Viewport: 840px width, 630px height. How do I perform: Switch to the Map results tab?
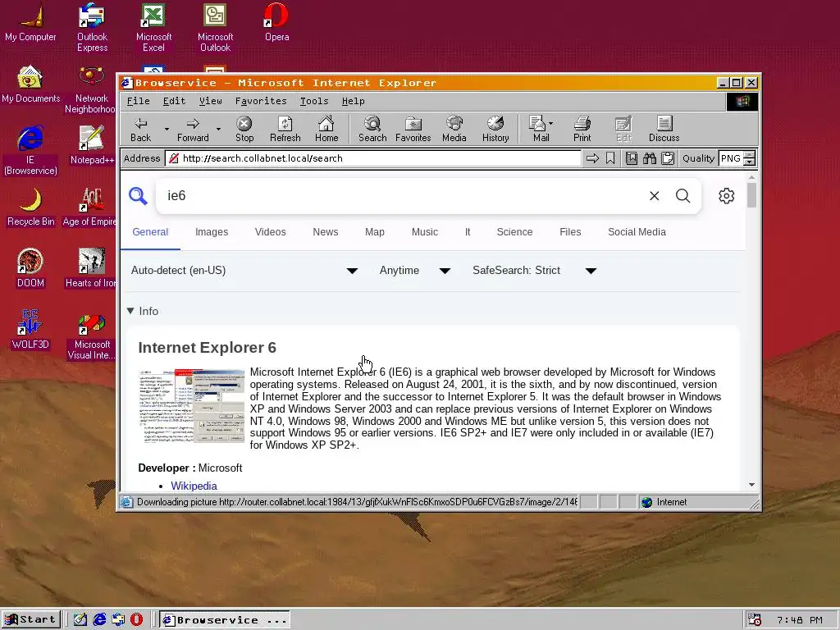pyautogui.click(x=374, y=232)
